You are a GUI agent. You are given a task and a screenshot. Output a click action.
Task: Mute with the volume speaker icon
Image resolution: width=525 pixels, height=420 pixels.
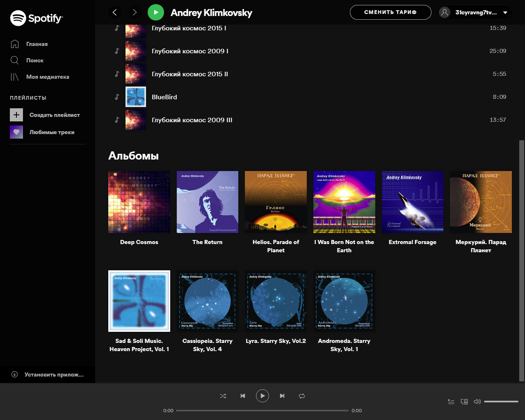tap(477, 402)
